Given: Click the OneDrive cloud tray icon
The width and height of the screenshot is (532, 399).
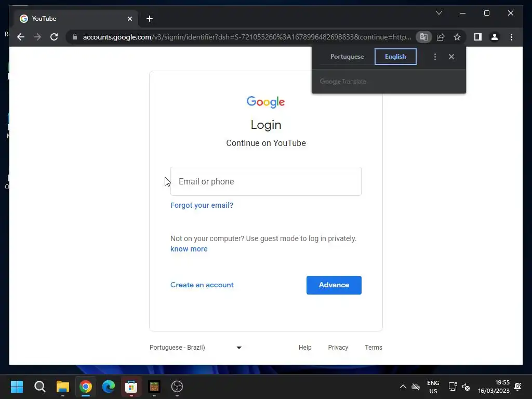Looking at the screenshot, I should pos(416,387).
